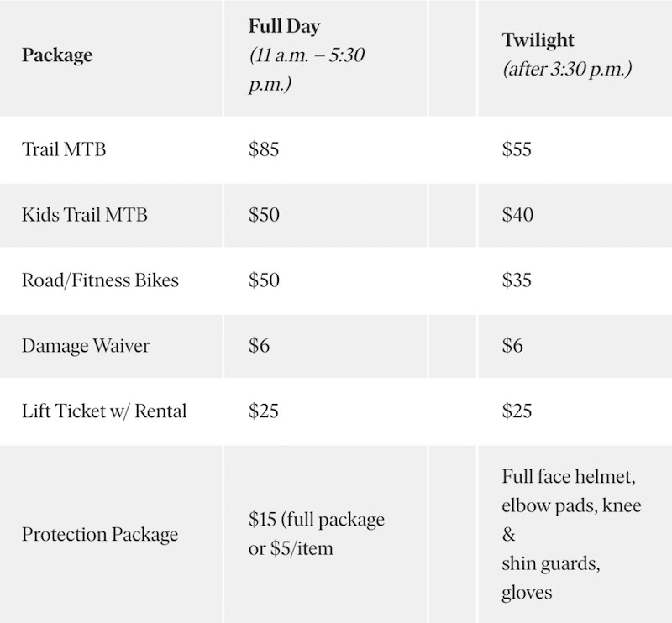Click the Package column header

57,56
